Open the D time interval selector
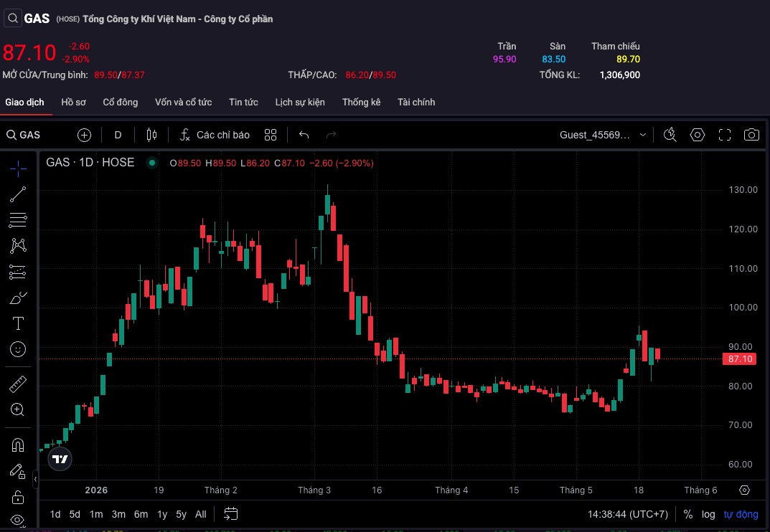This screenshot has height=532, width=770. 118,135
